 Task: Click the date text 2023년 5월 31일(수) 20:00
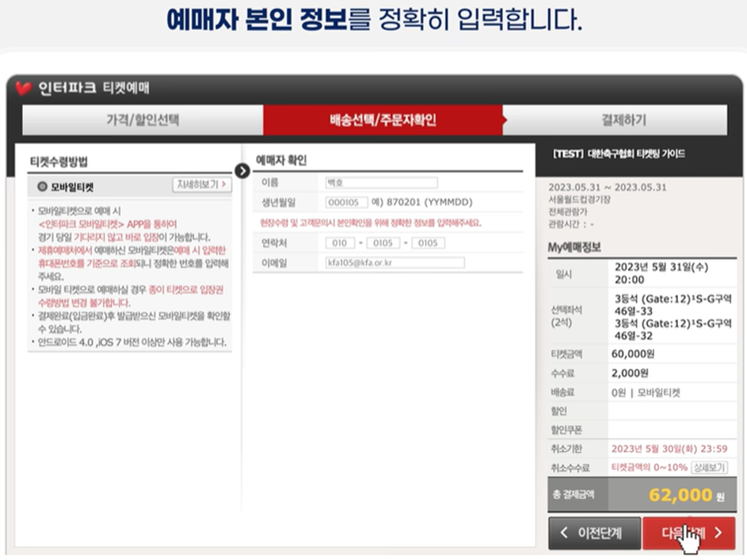(x=661, y=273)
